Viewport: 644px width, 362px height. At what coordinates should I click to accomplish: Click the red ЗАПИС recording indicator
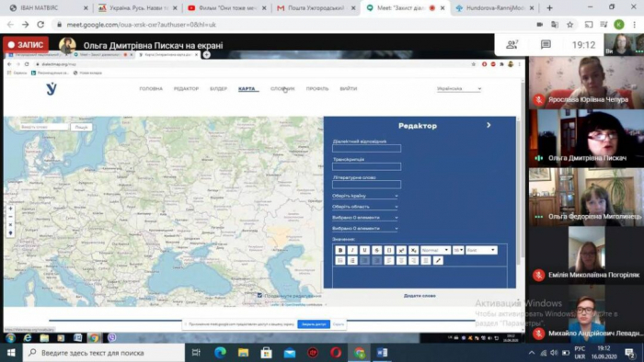pos(26,45)
